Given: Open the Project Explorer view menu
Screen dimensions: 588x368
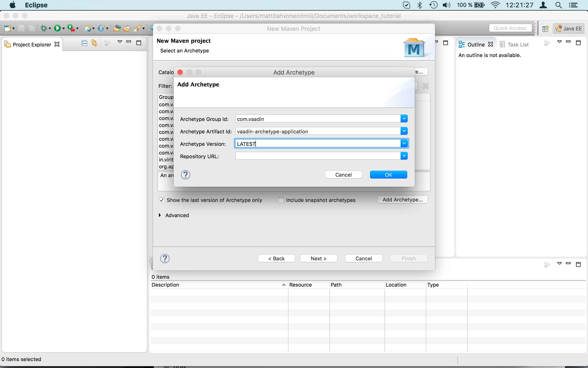Looking at the screenshot, I should click(x=120, y=42).
